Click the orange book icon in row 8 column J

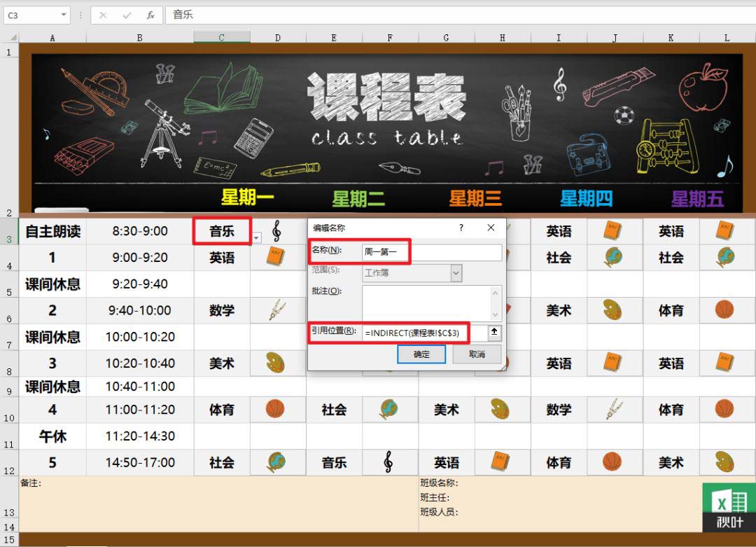612,363
